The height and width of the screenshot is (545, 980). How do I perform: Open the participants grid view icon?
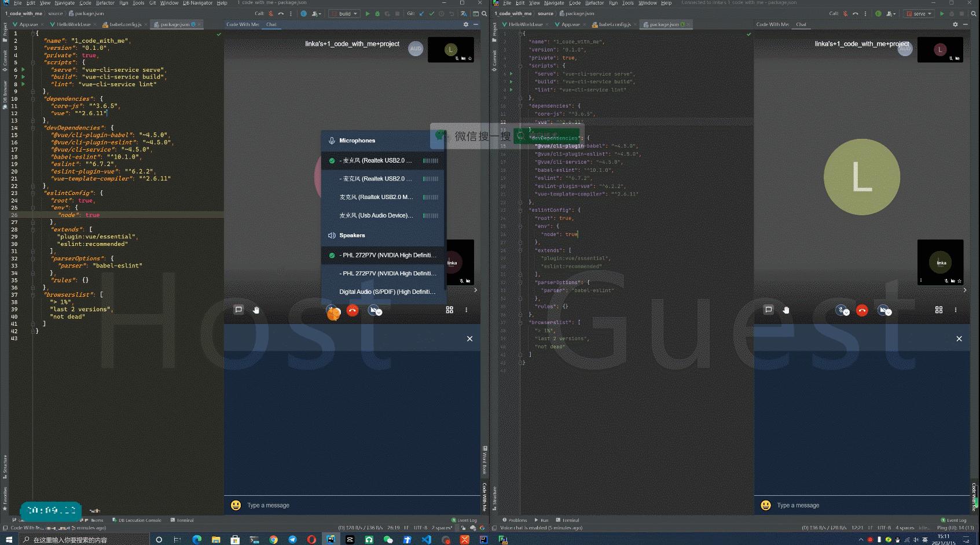tap(450, 310)
